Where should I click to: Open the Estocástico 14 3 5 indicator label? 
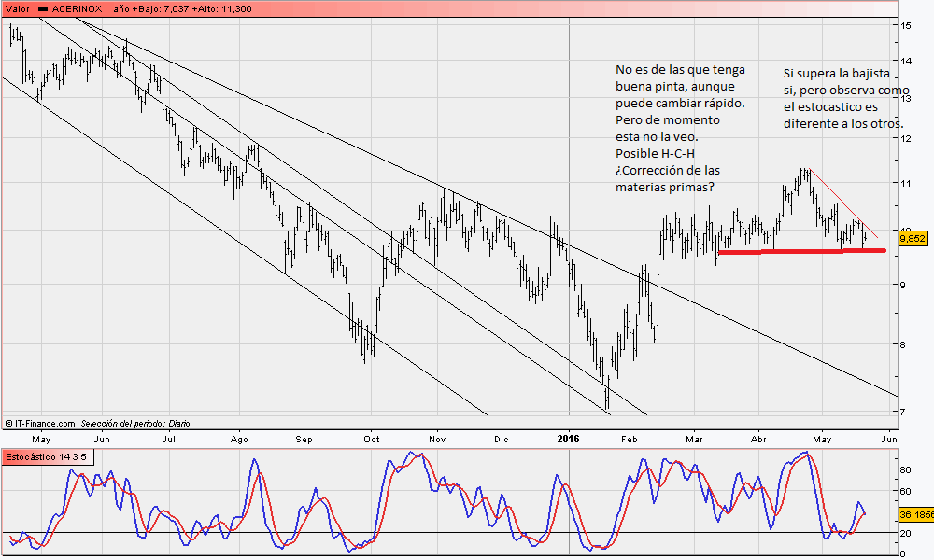pyautogui.click(x=47, y=457)
